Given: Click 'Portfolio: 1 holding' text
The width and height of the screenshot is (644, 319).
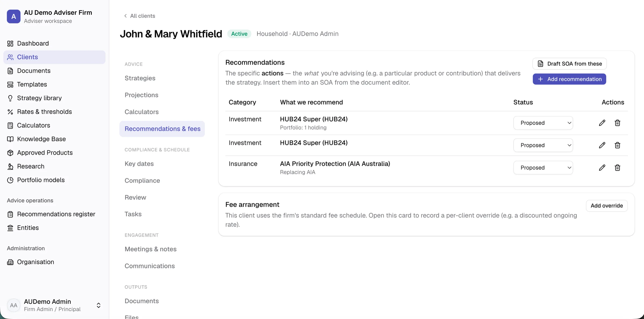Looking at the screenshot, I should 303,128.
